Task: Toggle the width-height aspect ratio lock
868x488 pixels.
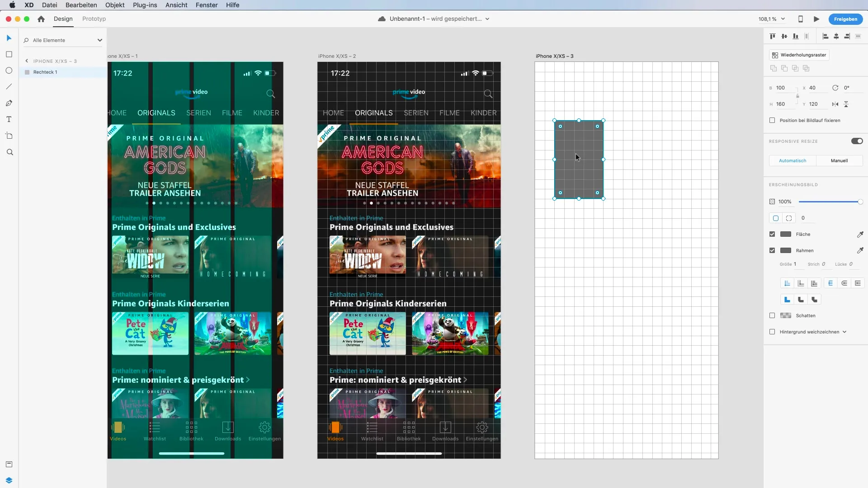Action: pyautogui.click(x=797, y=96)
